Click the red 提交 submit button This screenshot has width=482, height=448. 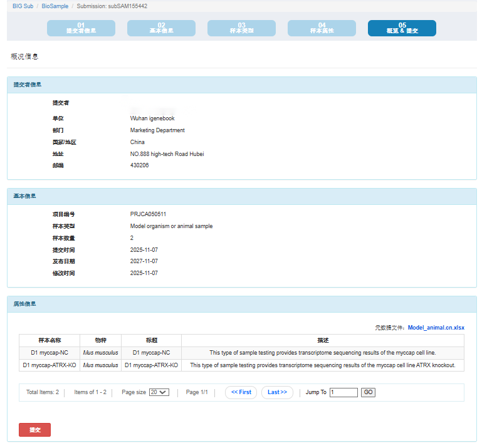click(34, 430)
